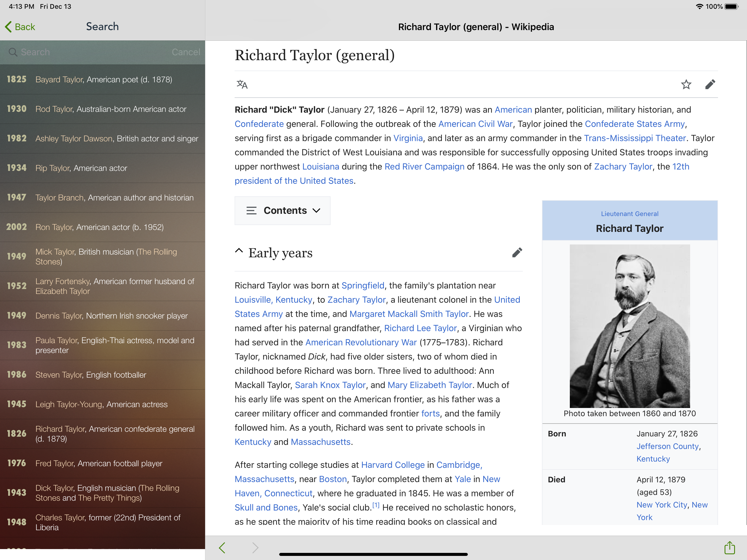The height and width of the screenshot is (560, 747).
Task: Follow the Confederate States Army link
Action: click(x=635, y=124)
